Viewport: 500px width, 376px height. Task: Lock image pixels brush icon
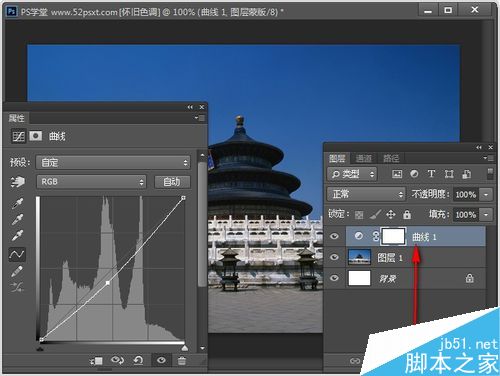coord(376,214)
